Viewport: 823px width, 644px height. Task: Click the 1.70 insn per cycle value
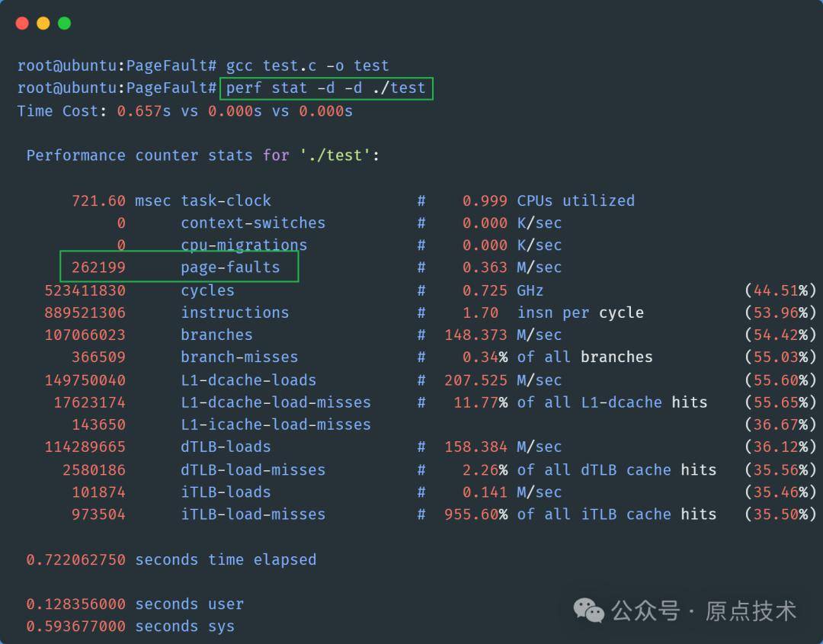tap(480, 312)
